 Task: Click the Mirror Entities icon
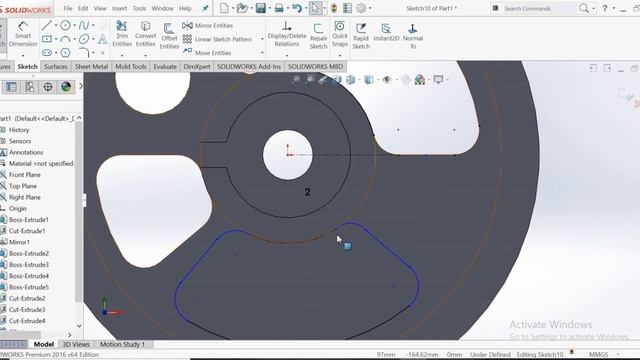click(187, 25)
